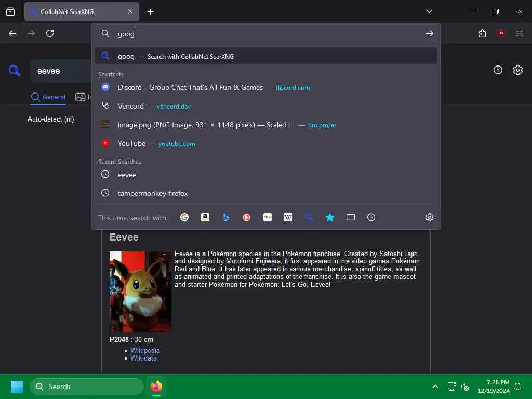Click the Windows taskbar Search box
This screenshot has width=532, height=399.
pyautogui.click(x=87, y=387)
